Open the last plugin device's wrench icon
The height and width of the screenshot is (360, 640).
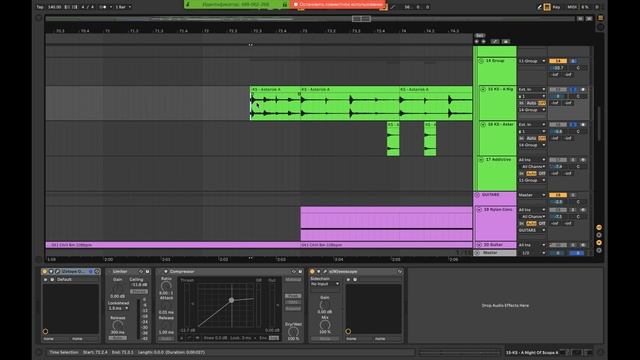325,271
